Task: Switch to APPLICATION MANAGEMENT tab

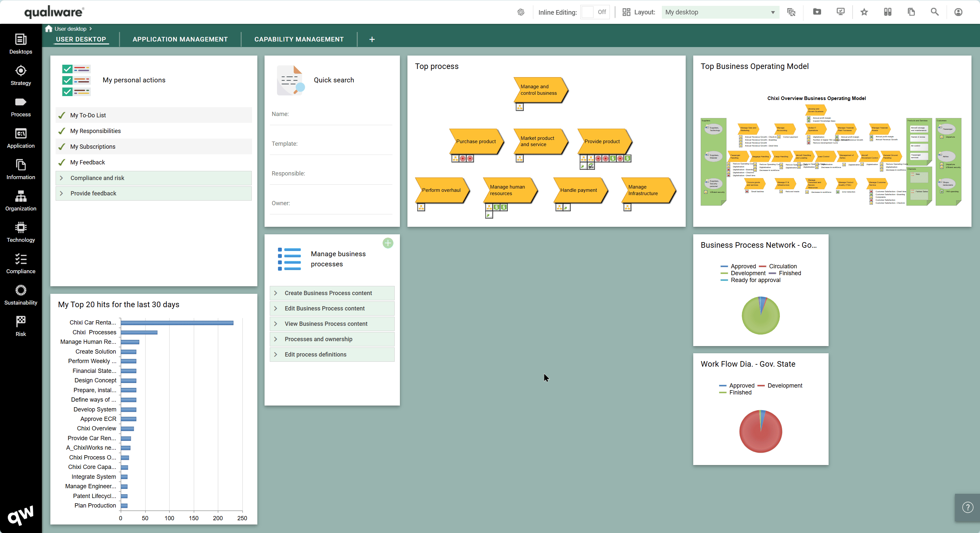Action: coord(180,39)
